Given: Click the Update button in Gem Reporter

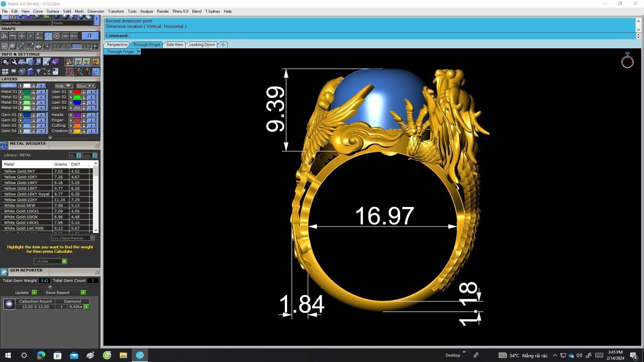Looking at the screenshot, I should (25, 293).
